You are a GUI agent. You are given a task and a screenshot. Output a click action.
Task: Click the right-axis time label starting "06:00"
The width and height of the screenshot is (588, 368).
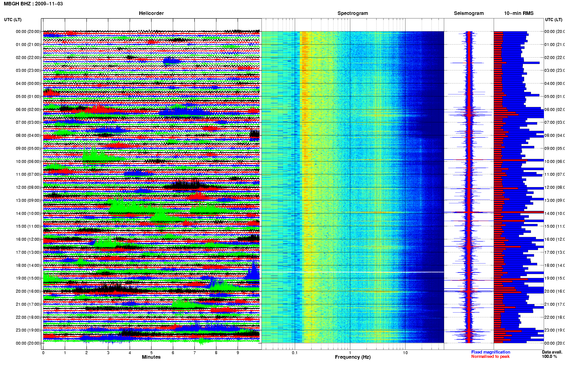tap(555, 109)
